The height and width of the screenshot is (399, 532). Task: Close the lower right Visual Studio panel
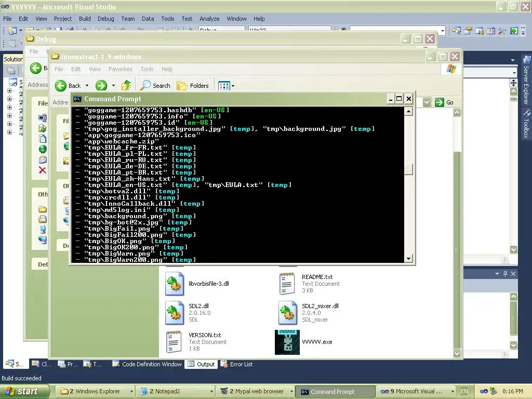tap(513, 273)
